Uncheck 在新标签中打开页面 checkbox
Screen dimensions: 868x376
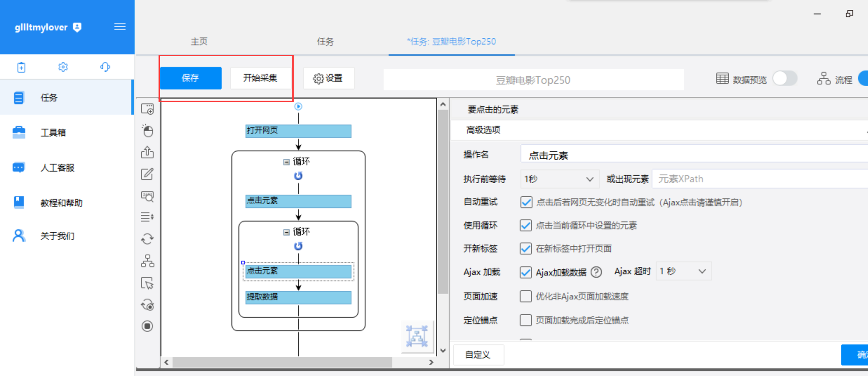[x=526, y=249]
